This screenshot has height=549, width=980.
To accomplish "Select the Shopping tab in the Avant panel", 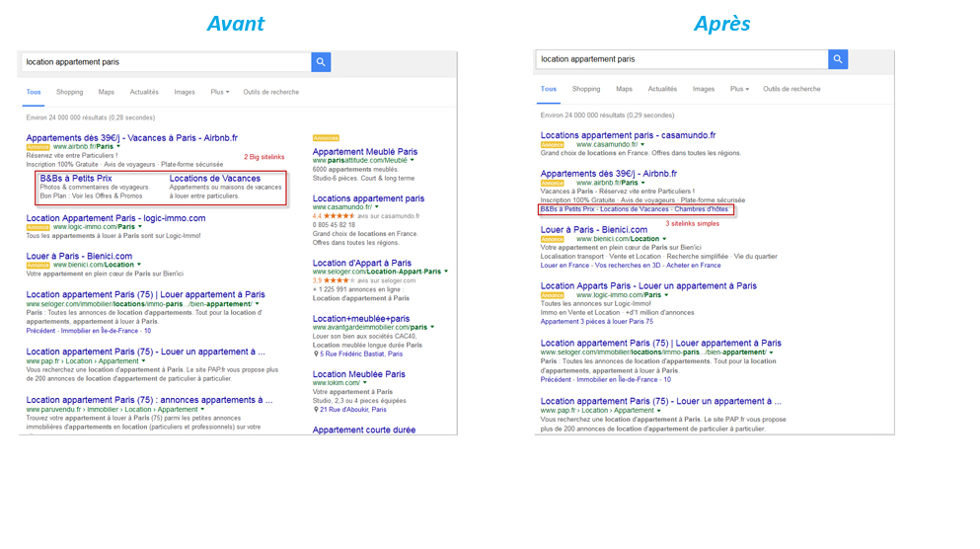I will pyautogui.click(x=69, y=92).
